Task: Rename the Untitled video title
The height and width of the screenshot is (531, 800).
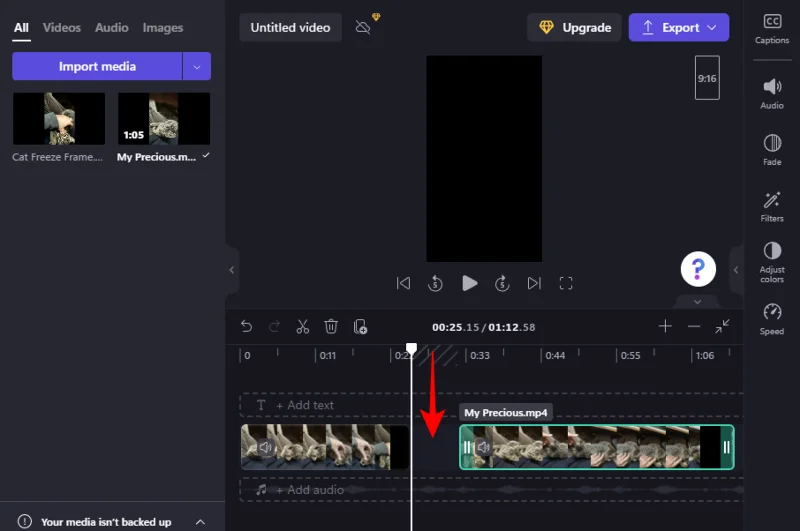Action: point(290,28)
